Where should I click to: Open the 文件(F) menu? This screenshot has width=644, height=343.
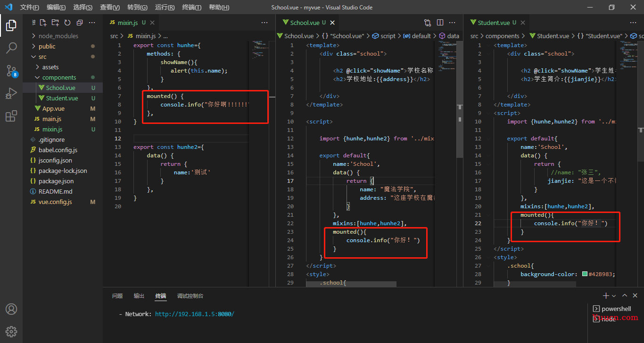(29, 7)
